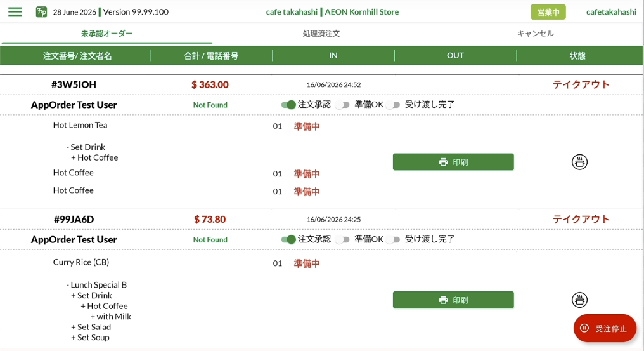644x351 pixels.
Task: Click the cup icon for order #99JA6D
Action: pos(579,300)
